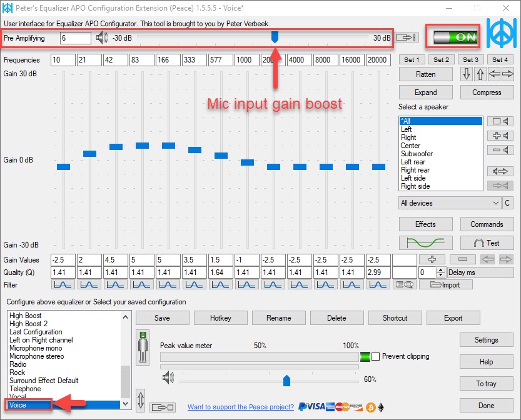Open filter type icon for 333 Hz band
The image size is (521, 420).
(194, 284)
